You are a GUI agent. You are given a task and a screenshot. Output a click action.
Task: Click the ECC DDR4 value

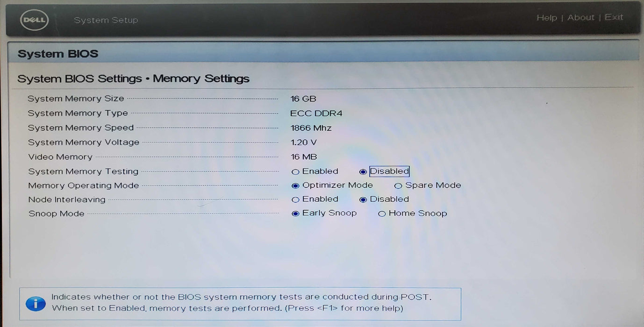coord(316,113)
